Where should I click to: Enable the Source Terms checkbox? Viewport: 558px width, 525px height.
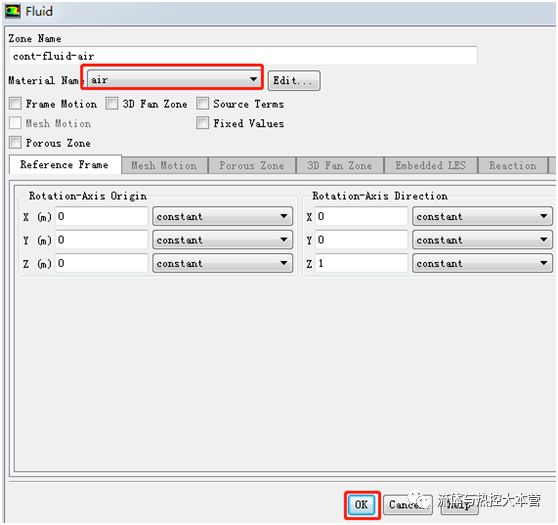tap(202, 104)
